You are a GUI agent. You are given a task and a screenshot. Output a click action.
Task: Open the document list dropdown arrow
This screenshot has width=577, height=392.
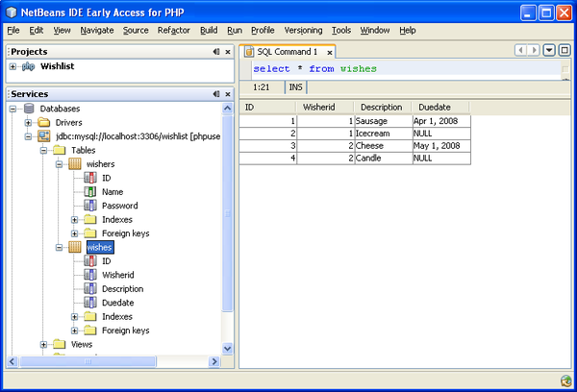point(549,50)
